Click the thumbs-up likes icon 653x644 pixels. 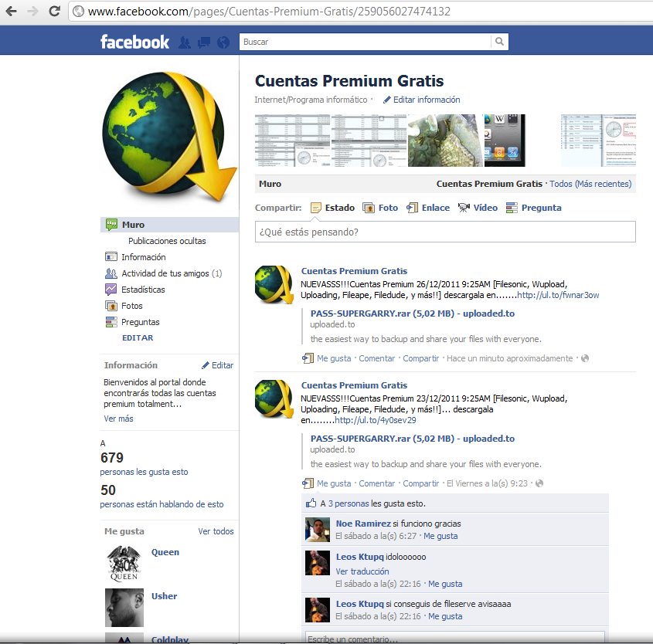pyautogui.click(x=311, y=503)
